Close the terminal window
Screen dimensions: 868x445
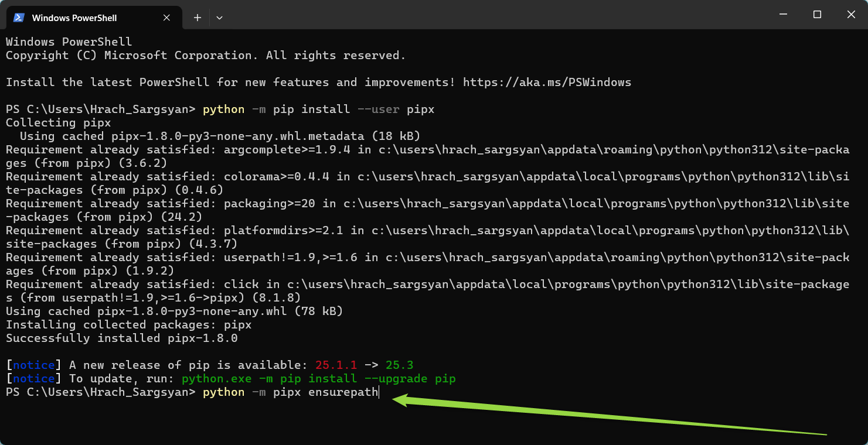pos(850,15)
